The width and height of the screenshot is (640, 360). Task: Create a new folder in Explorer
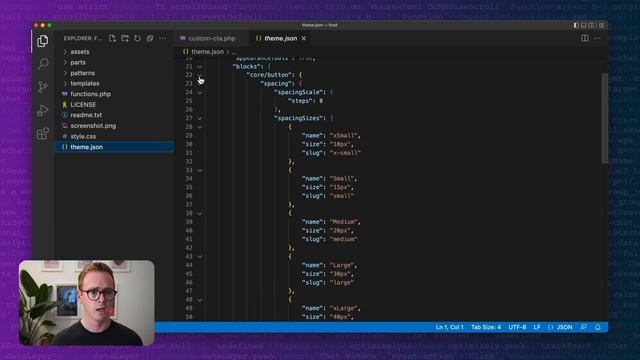point(125,38)
